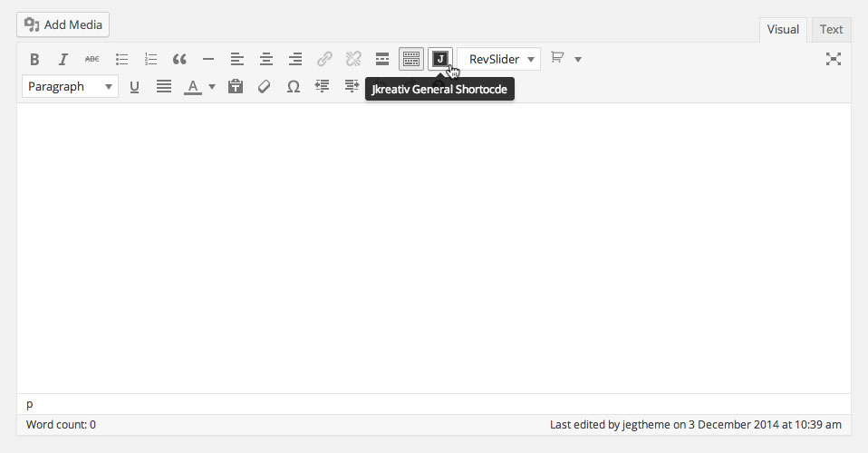Select the Visual editor tab
This screenshot has height=453, width=868.
tap(783, 30)
